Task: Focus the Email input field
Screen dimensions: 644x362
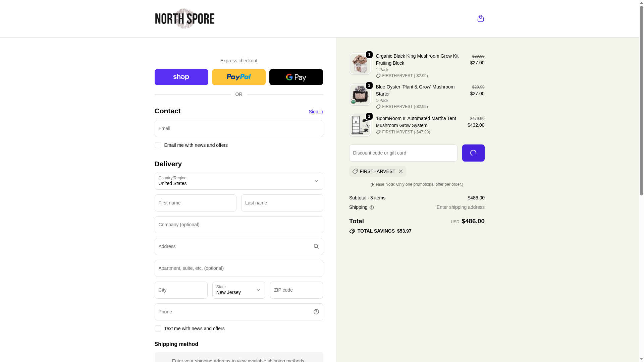Action: tap(238, 128)
